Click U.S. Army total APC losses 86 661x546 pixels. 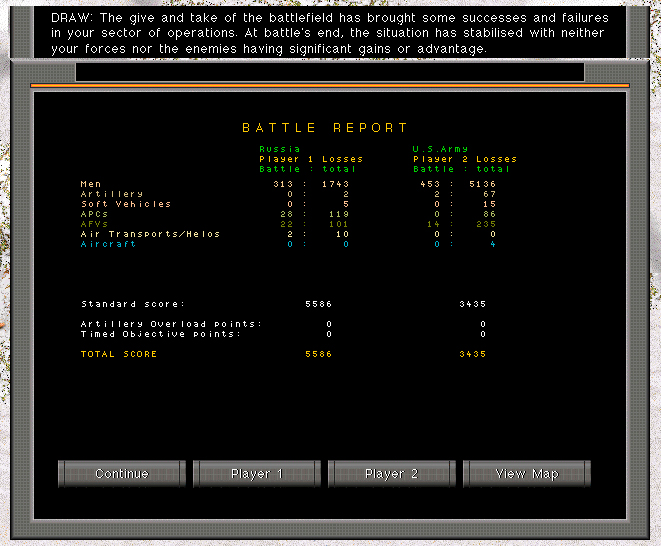coord(489,214)
